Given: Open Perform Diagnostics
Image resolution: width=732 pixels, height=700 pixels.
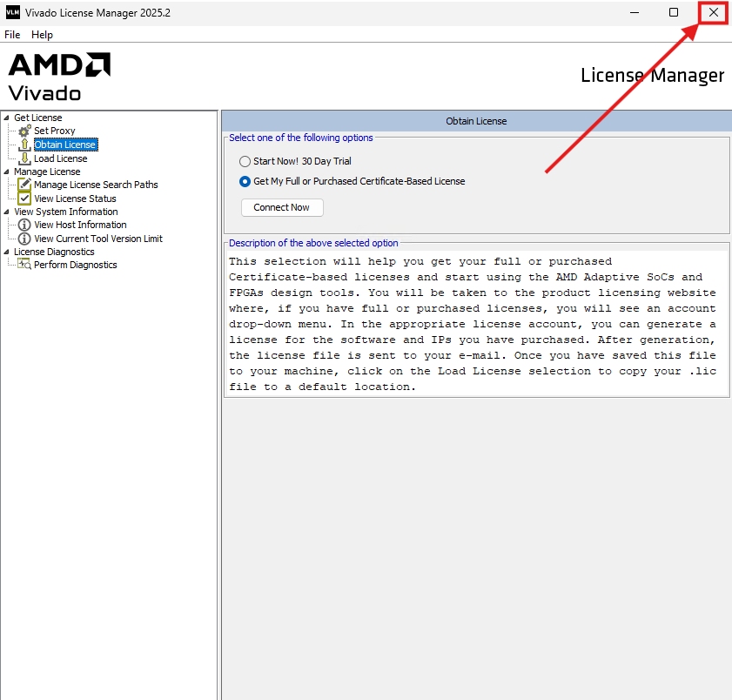Looking at the screenshot, I should point(76,265).
